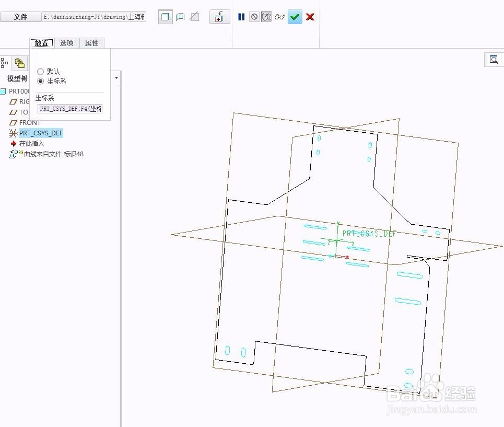The width and height of the screenshot is (504, 427).
Task: Open the 属性 properties tab
Action: (x=91, y=43)
